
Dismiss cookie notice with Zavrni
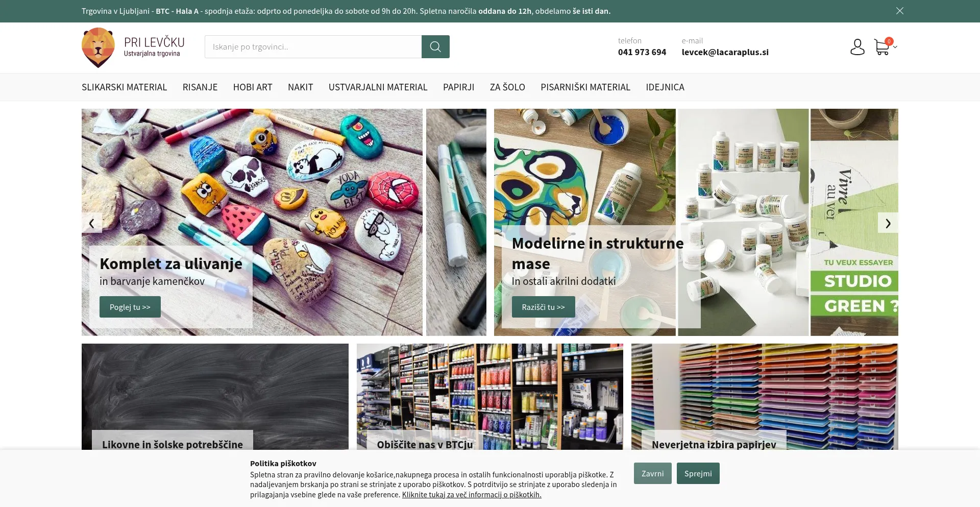pos(653,473)
